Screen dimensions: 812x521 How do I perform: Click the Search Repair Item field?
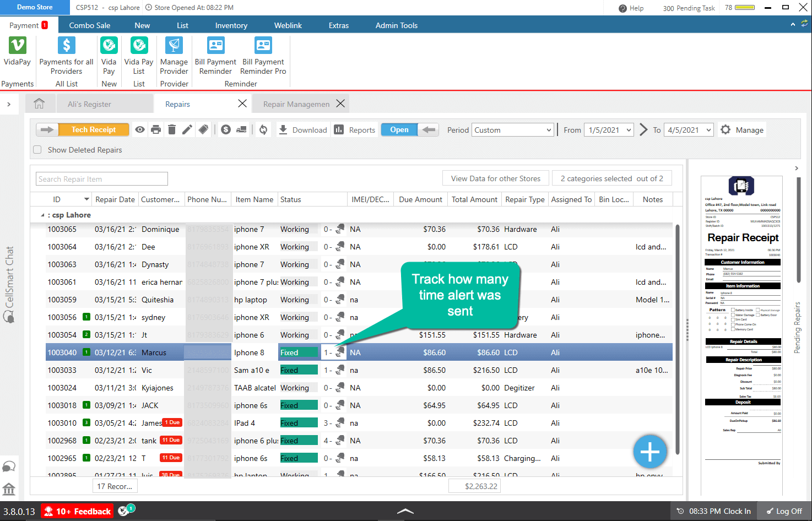[102, 179]
